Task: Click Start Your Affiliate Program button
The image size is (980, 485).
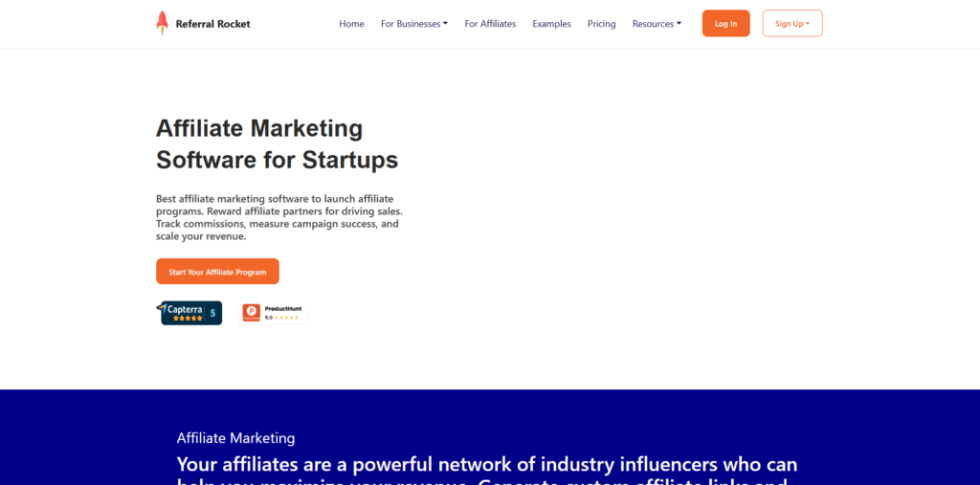Action: pos(217,272)
